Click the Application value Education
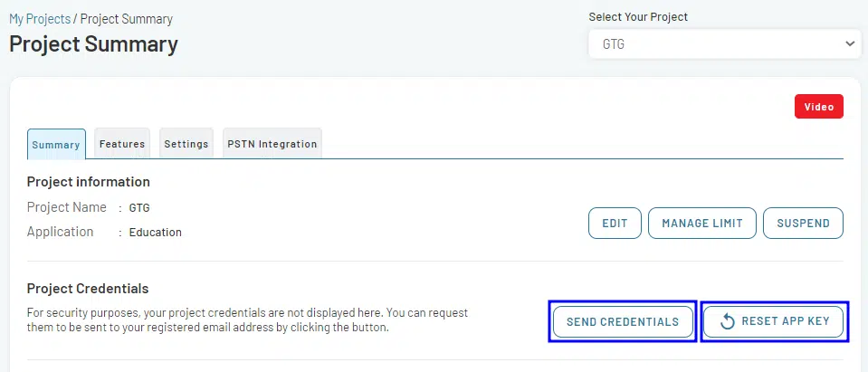Image resolution: width=868 pixels, height=372 pixels. click(x=156, y=233)
